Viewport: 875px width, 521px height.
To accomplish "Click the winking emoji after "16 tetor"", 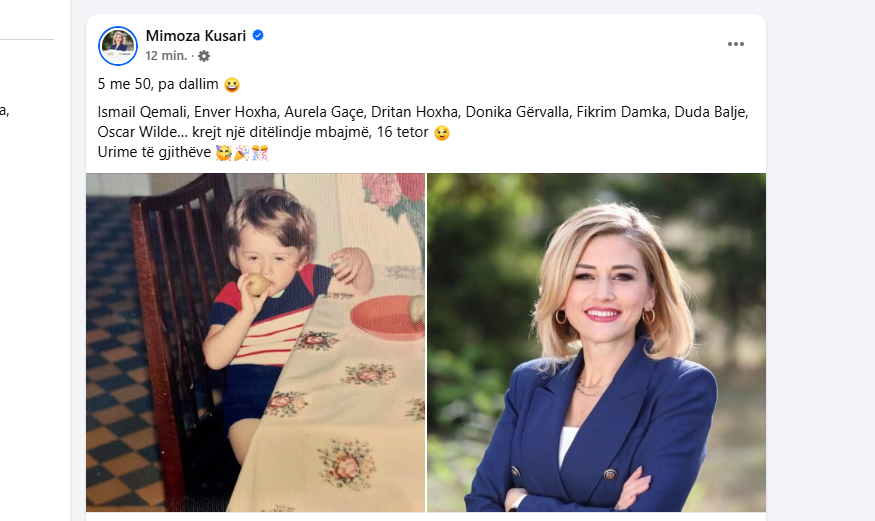I will [441, 133].
